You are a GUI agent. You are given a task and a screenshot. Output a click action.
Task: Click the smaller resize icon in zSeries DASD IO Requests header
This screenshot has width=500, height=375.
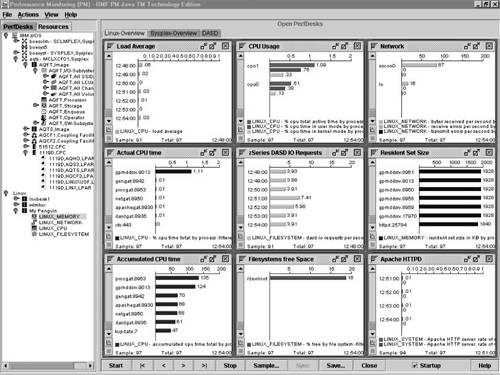335,152
